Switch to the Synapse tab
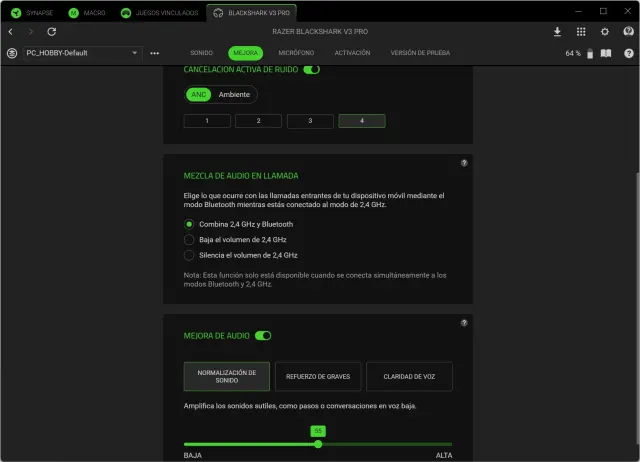Screen dimensions: 640x462 pos(33,13)
